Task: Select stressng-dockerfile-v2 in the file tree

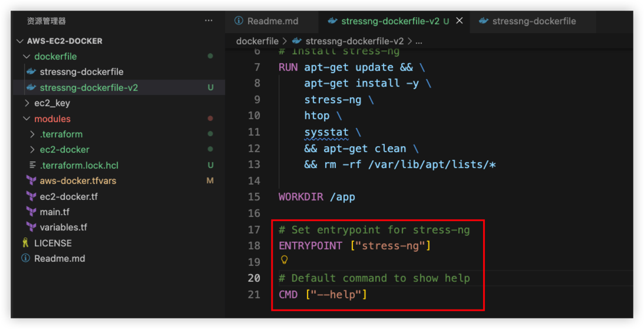Action: (88, 88)
